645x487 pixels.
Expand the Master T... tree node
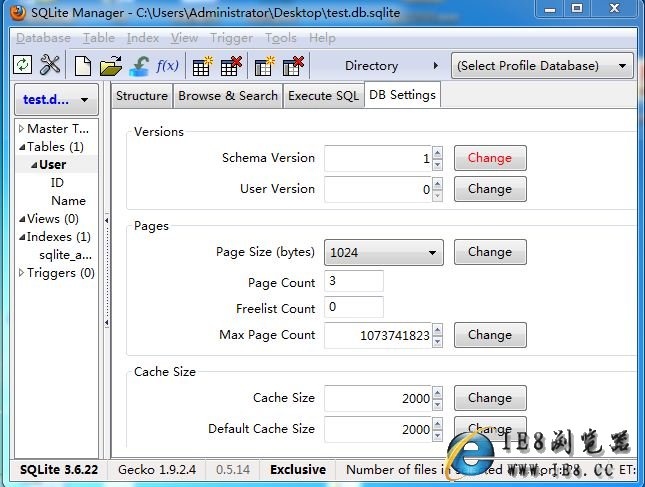pyautogui.click(x=21, y=129)
